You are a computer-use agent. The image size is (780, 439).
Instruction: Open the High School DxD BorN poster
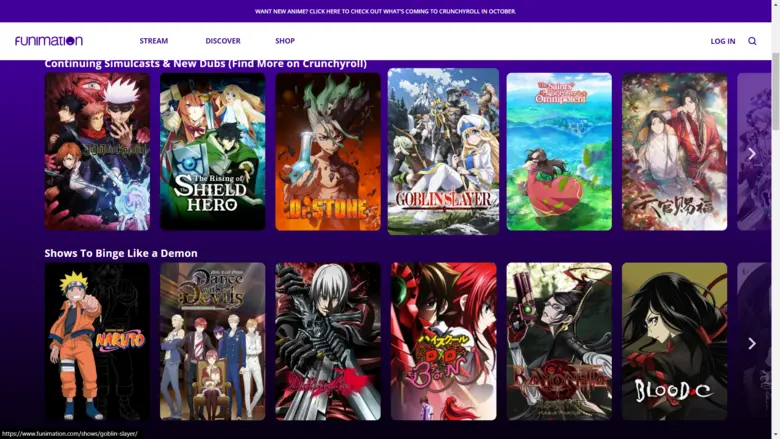pos(443,342)
